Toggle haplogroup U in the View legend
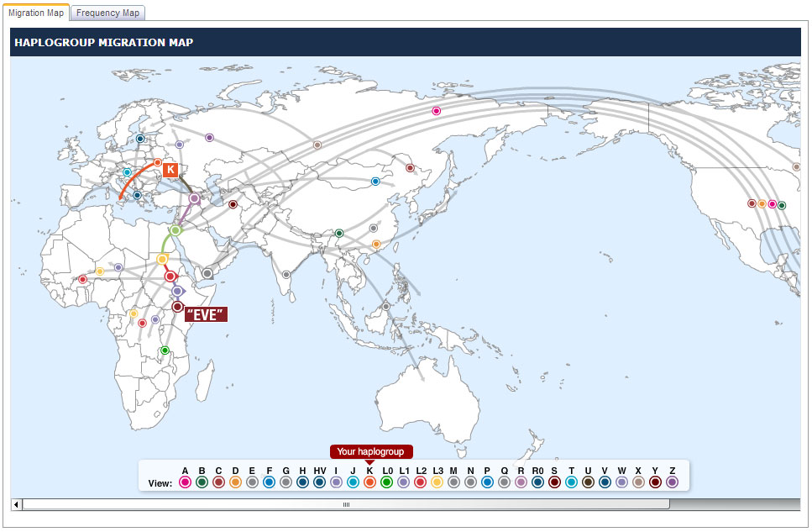 [588, 482]
